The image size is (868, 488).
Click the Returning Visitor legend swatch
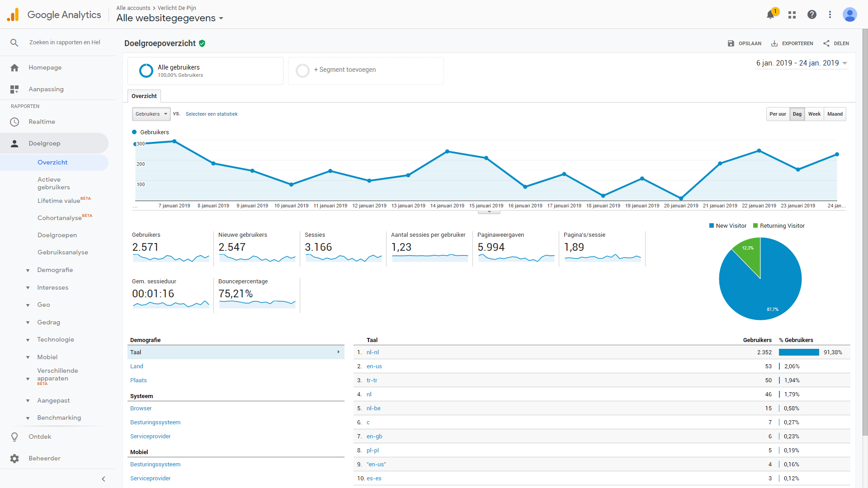point(755,226)
